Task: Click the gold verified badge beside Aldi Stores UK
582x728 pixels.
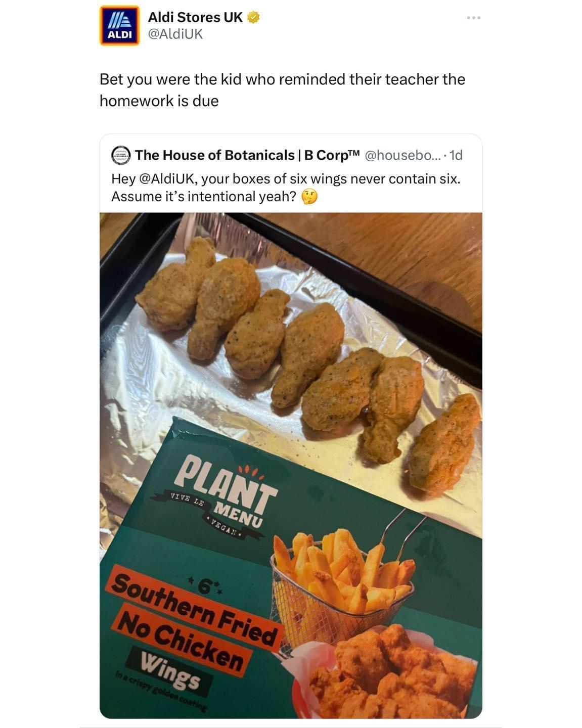Action: click(253, 18)
